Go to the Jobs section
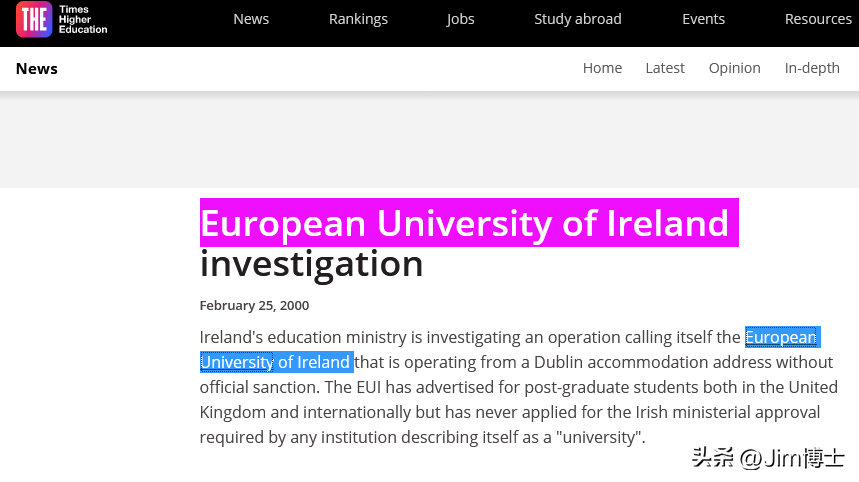This screenshot has width=859, height=482. 461,19
